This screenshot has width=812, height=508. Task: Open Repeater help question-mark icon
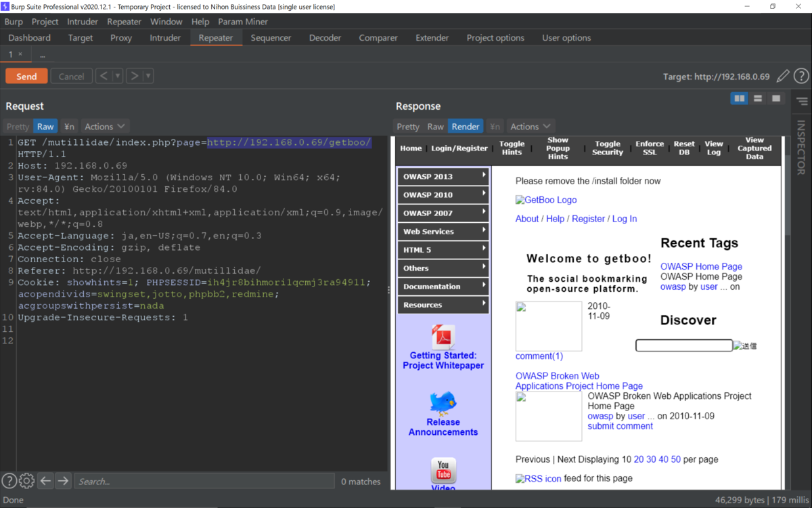point(801,76)
